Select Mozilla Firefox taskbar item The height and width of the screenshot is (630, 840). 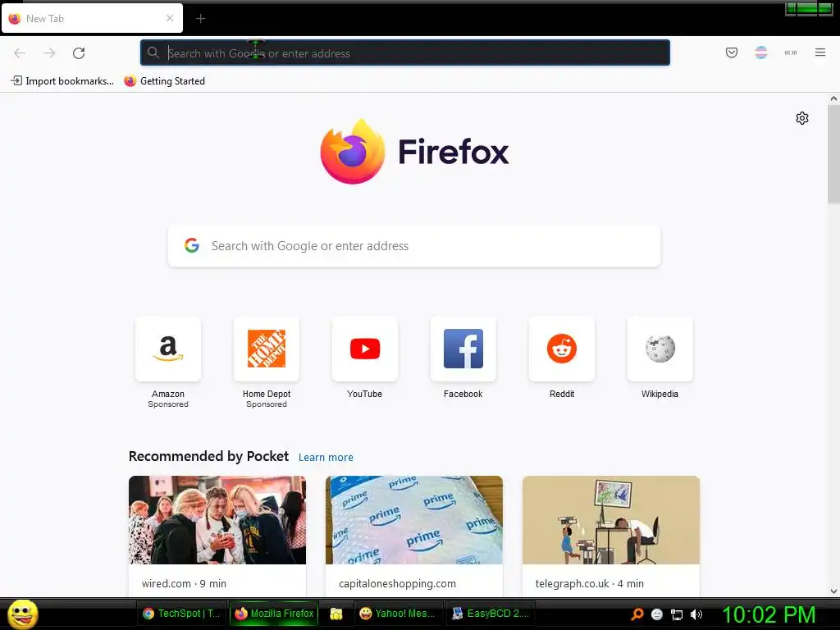coord(274,614)
